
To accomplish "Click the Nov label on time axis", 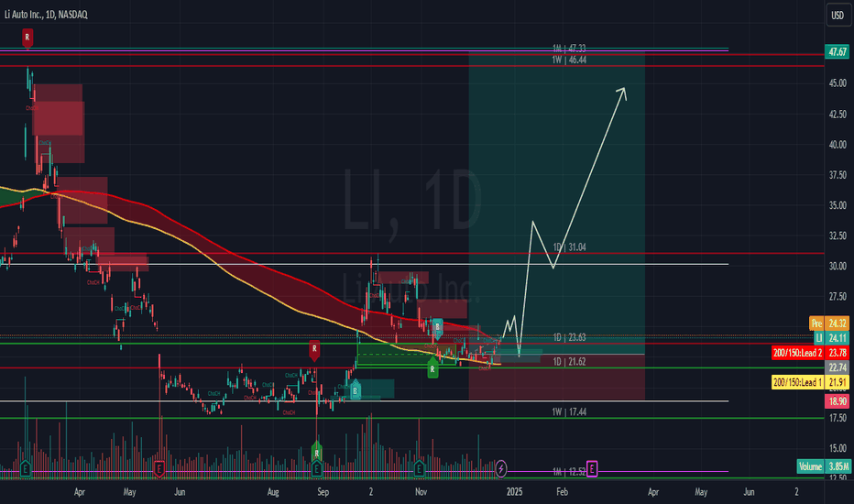I will 421,492.
